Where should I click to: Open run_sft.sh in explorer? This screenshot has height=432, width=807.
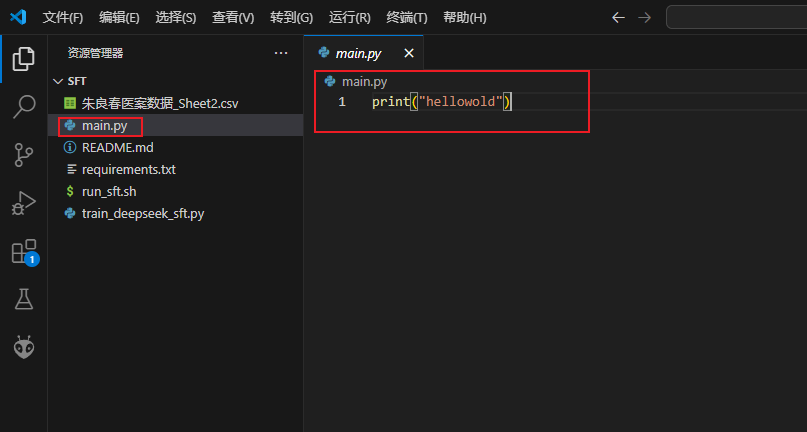click(x=176, y=192)
